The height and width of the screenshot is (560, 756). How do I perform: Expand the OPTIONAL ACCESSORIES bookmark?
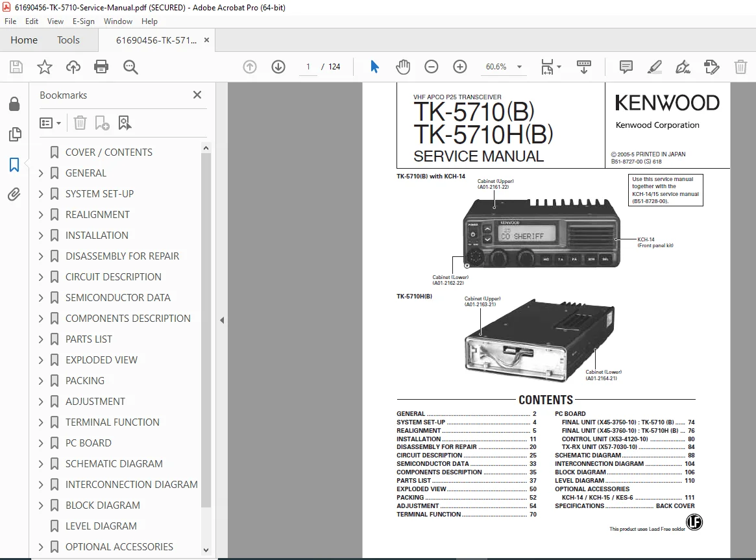tap(41, 547)
